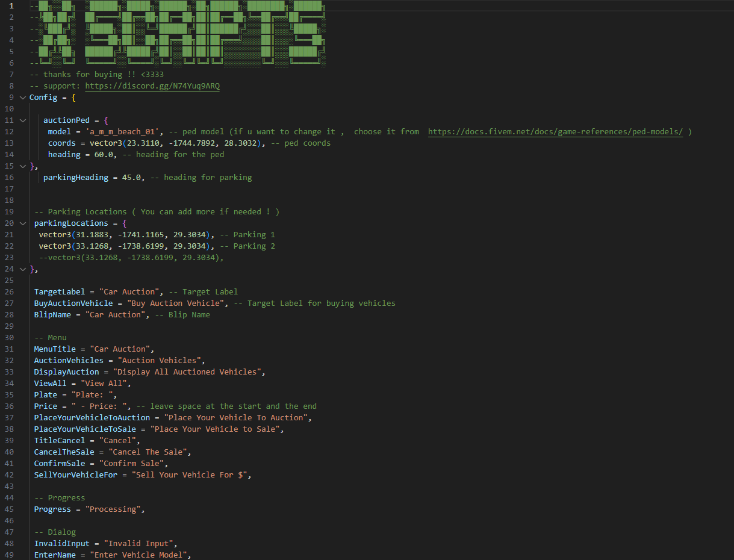The height and width of the screenshot is (560, 734).
Task: Click the "Enter Vehicle Model" string
Action: click(x=140, y=555)
